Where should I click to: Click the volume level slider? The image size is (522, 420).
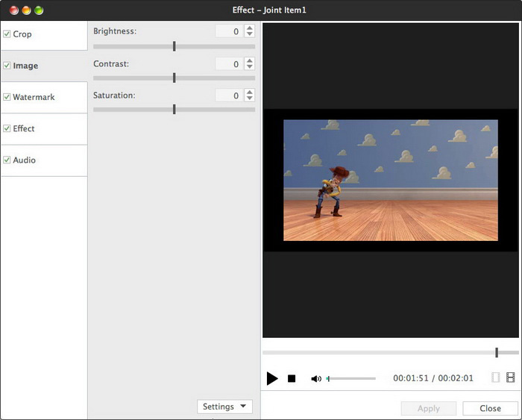tap(351, 379)
